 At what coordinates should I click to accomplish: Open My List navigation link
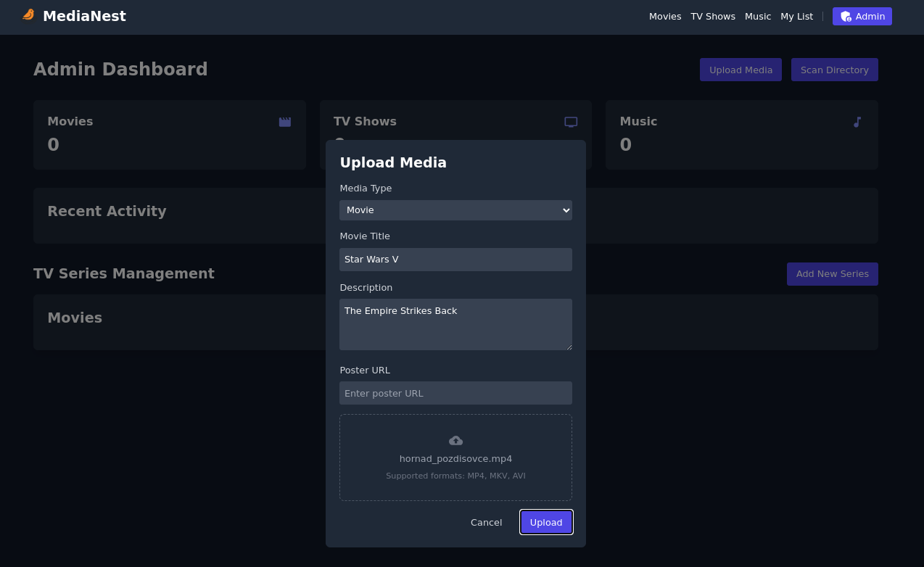point(796,17)
